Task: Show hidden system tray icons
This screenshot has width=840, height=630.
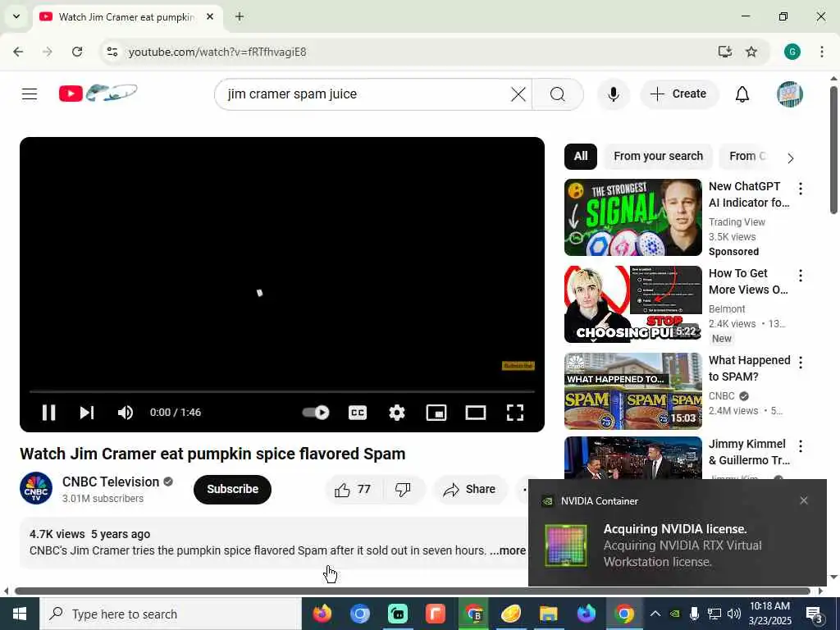Action: point(655,614)
